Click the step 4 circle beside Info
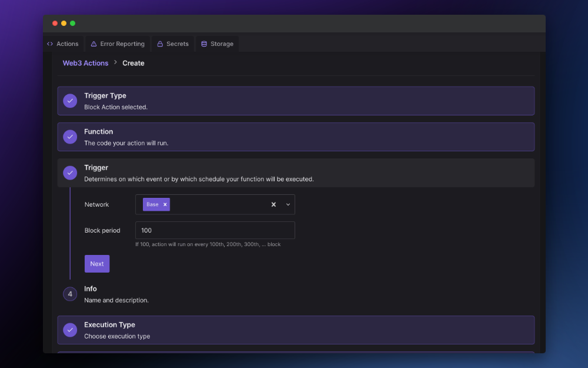Viewport: 588px width, 368px height. pos(70,294)
